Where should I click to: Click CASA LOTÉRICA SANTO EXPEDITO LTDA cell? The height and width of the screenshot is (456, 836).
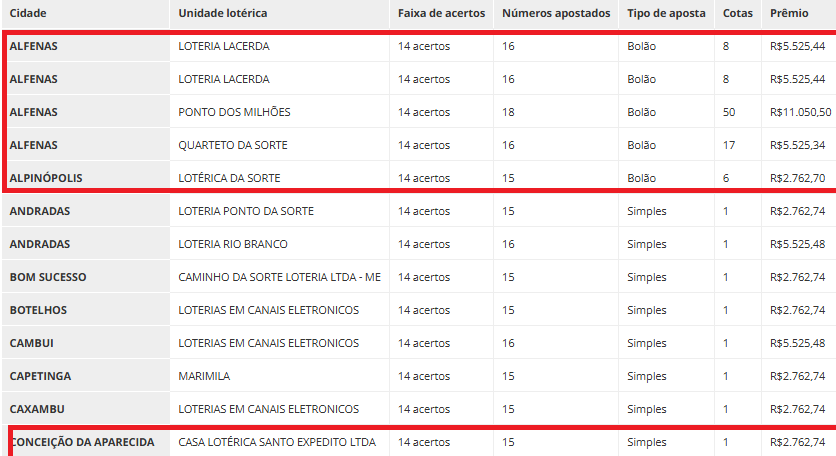[x=279, y=442]
